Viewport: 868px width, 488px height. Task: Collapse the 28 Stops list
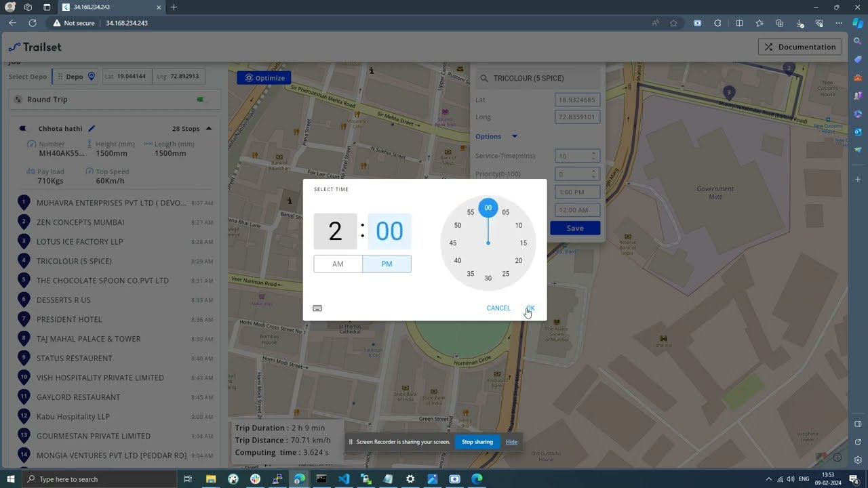coord(209,129)
